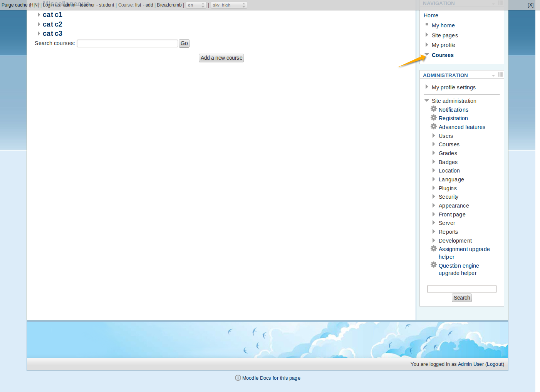The height and width of the screenshot is (392, 540).
Task: Expand Site pages in Navigation
Action: coord(427,35)
